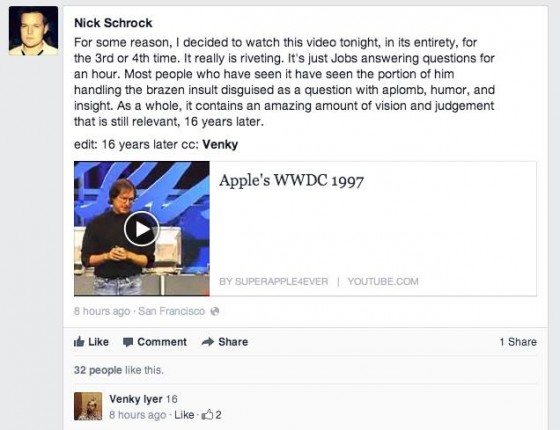This screenshot has width=560, height=430.
Task: Open Venky Iyer's name in comments
Action: [136, 399]
